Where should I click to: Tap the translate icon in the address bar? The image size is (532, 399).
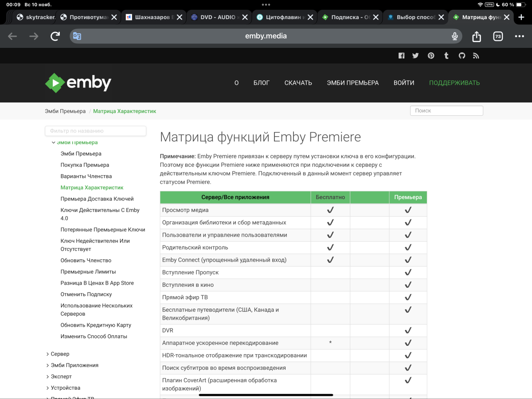pyautogui.click(x=77, y=36)
